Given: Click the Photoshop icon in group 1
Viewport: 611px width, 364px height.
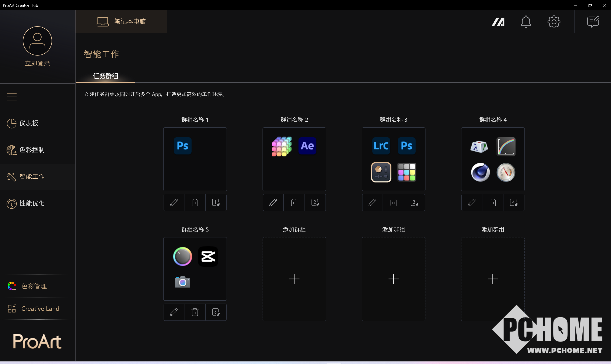Looking at the screenshot, I should click(183, 146).
